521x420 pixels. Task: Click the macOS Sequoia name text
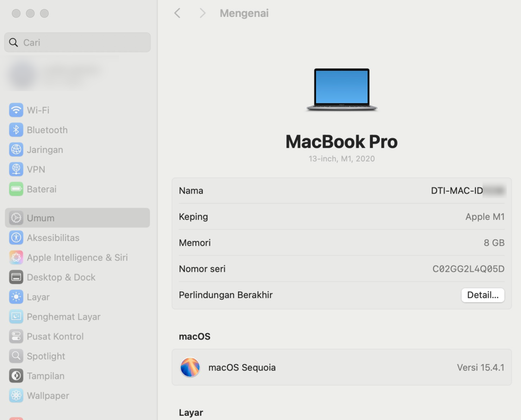tap(242, 368)
